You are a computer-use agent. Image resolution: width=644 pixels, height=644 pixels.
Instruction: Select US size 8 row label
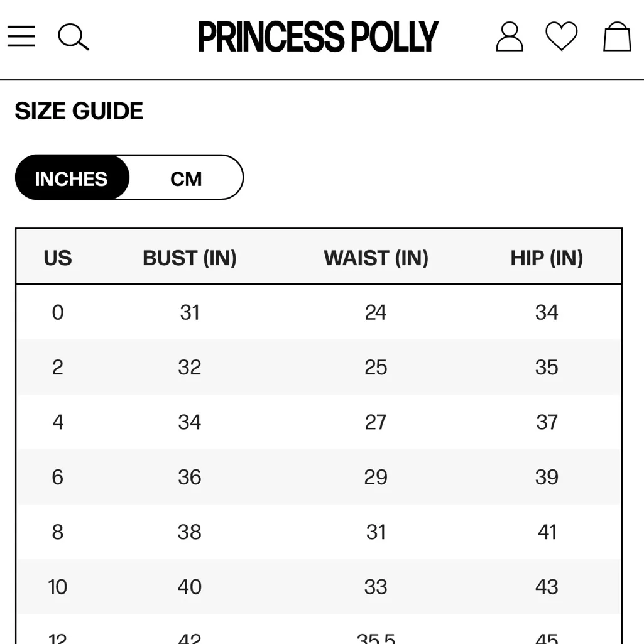coord(58,532)
